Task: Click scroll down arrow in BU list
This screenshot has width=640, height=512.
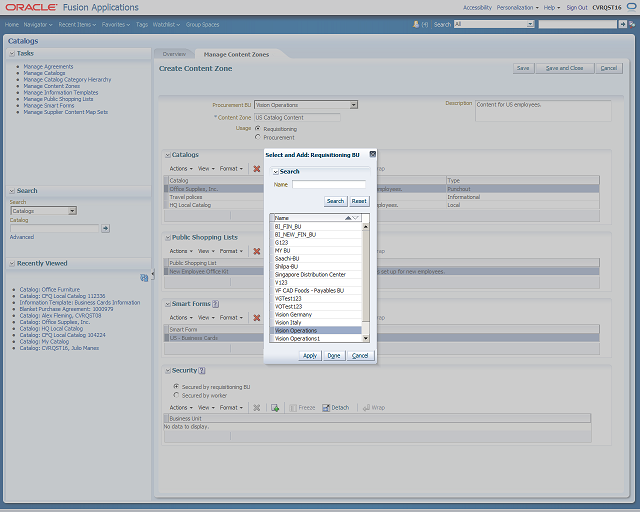Action: (366, 338)
